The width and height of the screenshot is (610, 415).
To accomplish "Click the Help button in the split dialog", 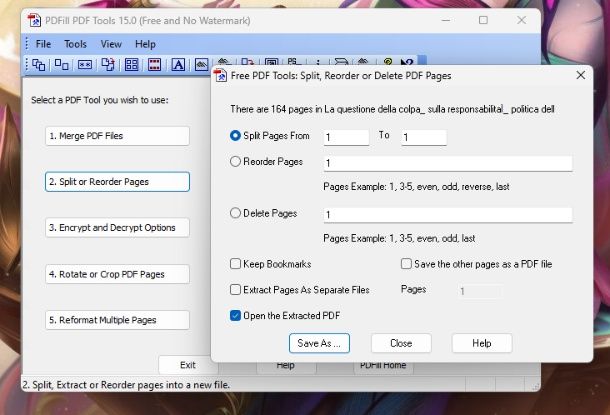I will point(482,343).
